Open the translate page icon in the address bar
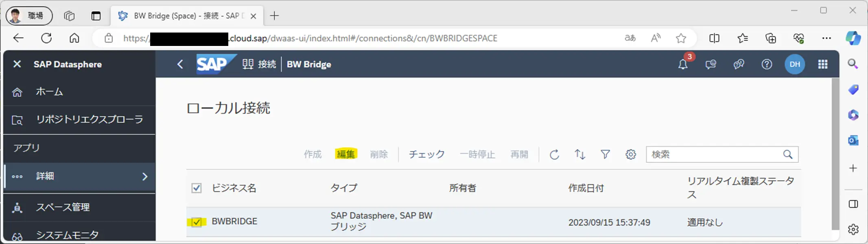The image size is (868, 244). point(630,38)
